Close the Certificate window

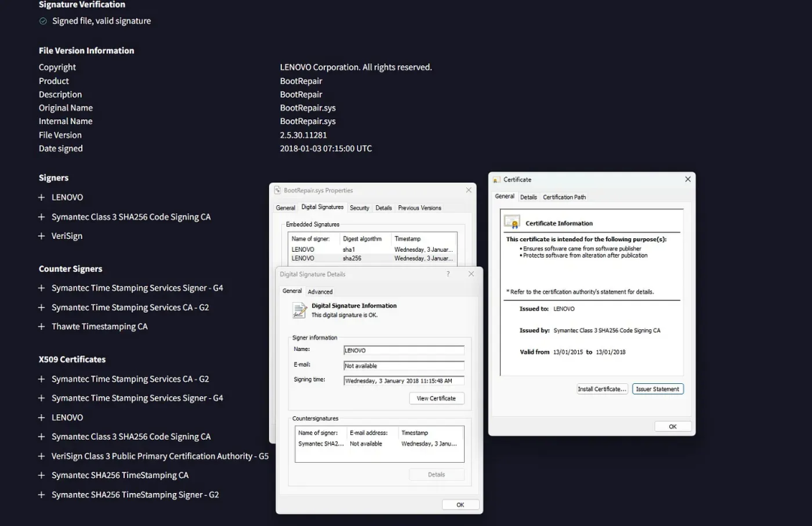[x=688, y=179]
